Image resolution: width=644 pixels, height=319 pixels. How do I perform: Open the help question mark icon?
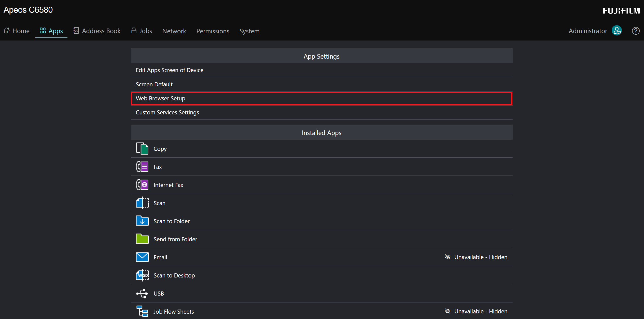(636, 31)
